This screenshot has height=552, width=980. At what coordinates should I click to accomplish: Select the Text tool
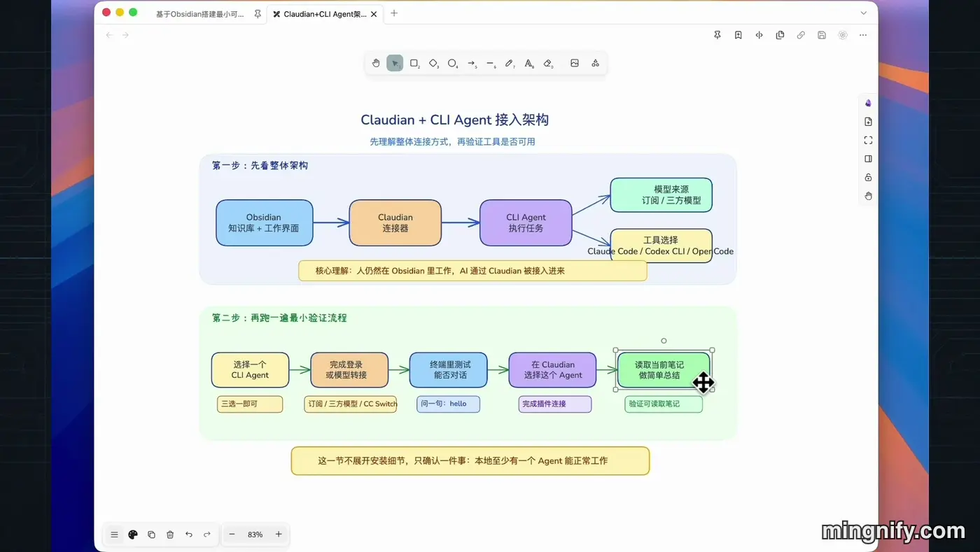[529, 63]
